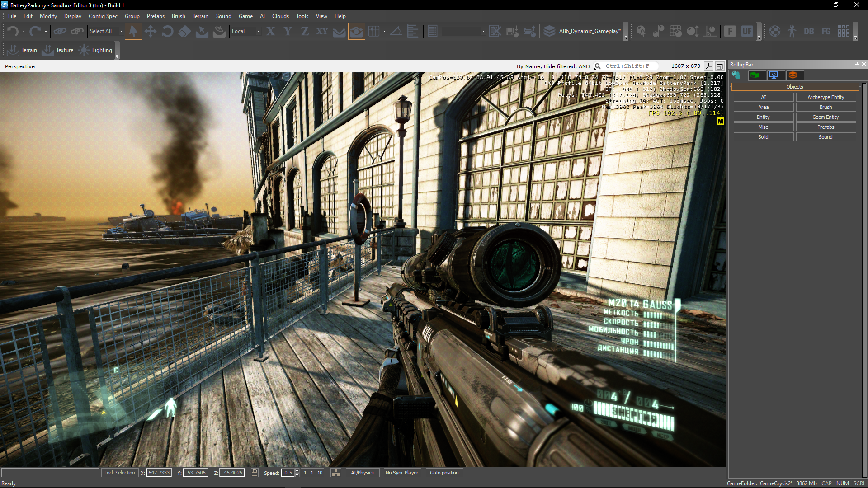Click the Speed value input field
Screen dimensions: 868x488
coord(288,473)
